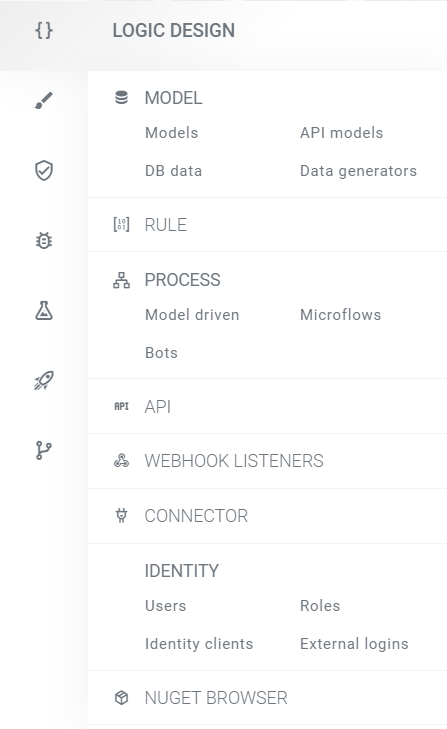Select Microflows under PROCESS

pos(340,315)
